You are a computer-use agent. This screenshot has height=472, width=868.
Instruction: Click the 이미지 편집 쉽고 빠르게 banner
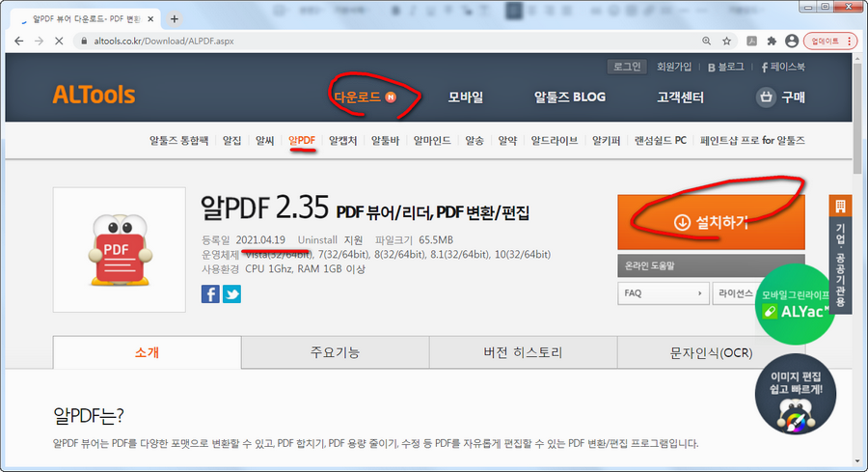[x=796, y=395]
